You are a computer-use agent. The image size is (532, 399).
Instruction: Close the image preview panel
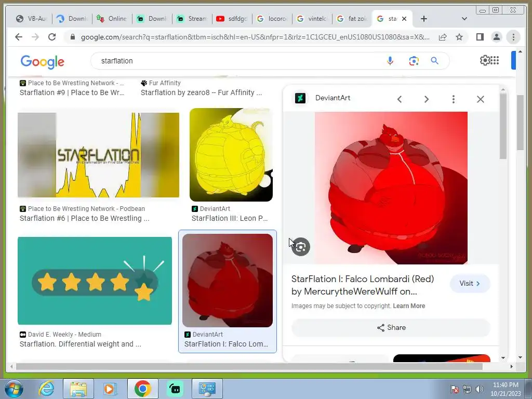481,99
